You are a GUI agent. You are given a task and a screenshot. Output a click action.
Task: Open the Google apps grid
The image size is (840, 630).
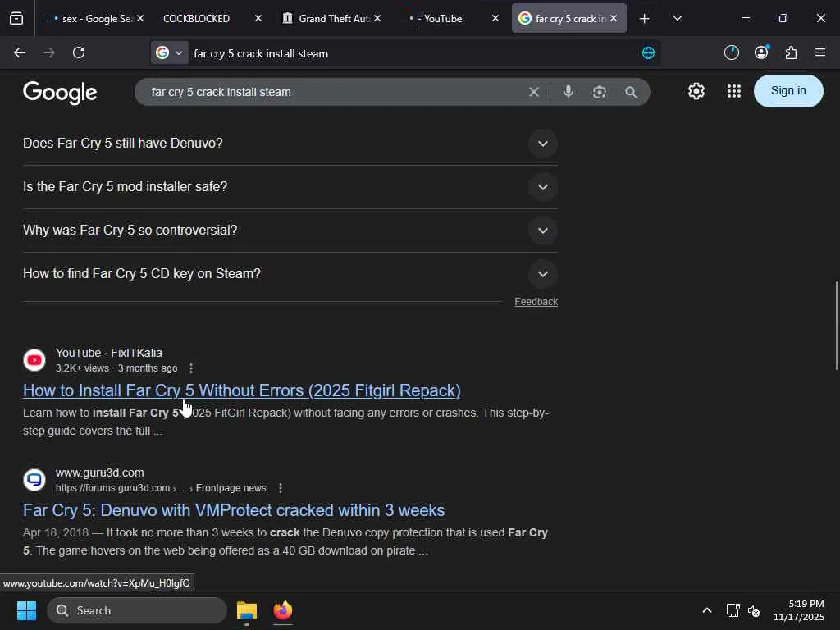734,91
